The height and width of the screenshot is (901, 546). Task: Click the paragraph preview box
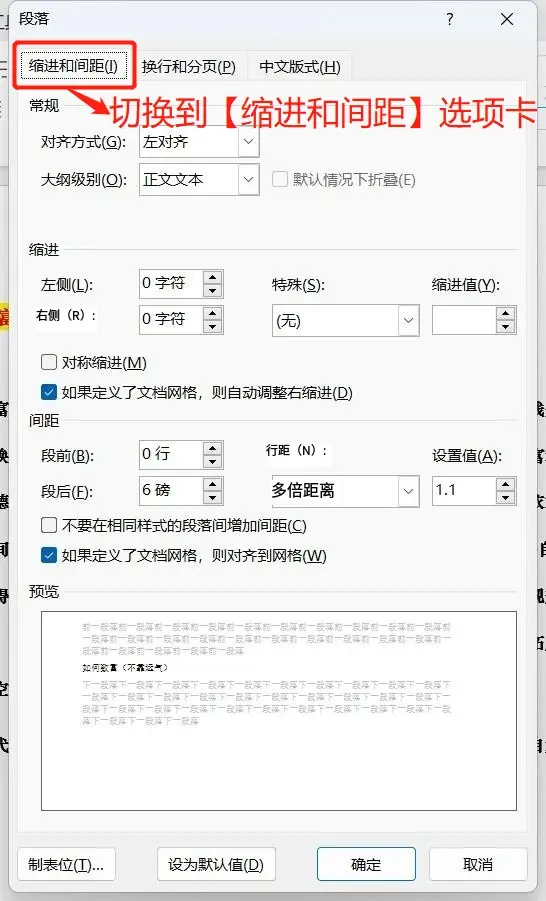279,711
